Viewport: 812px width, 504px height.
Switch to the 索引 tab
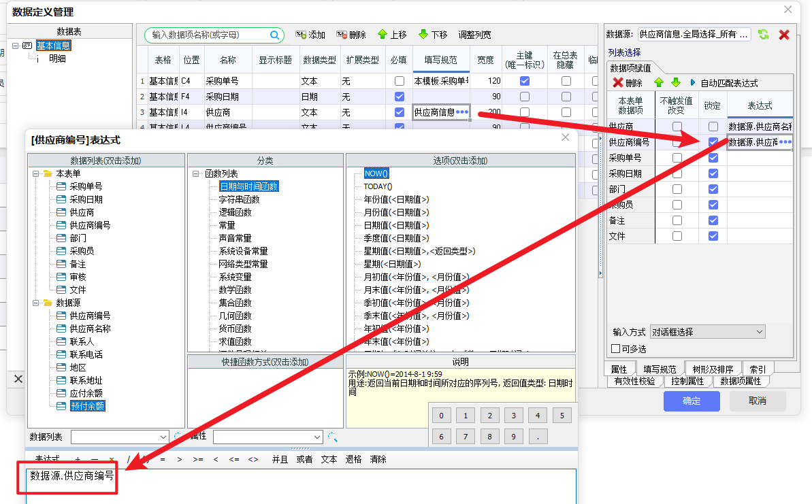[758, 369]
